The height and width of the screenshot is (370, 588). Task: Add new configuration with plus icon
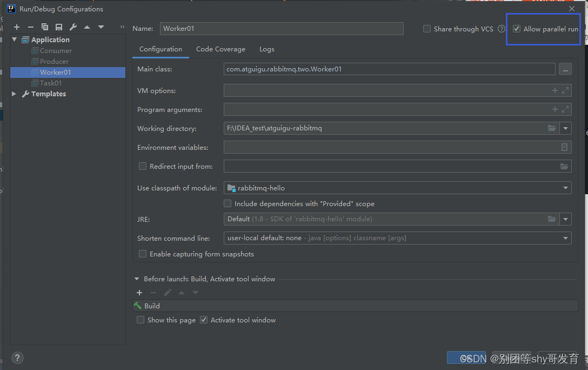17,27
